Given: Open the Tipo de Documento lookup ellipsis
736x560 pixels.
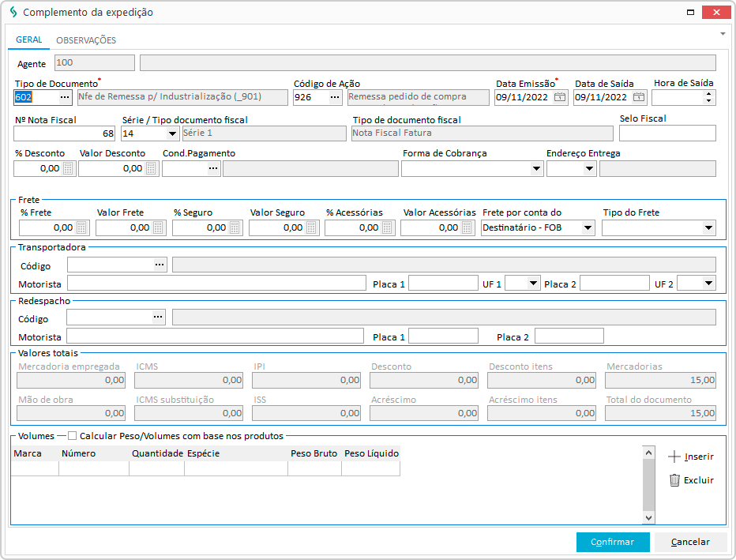Looking at the screenshot, I should pos(65,97).
